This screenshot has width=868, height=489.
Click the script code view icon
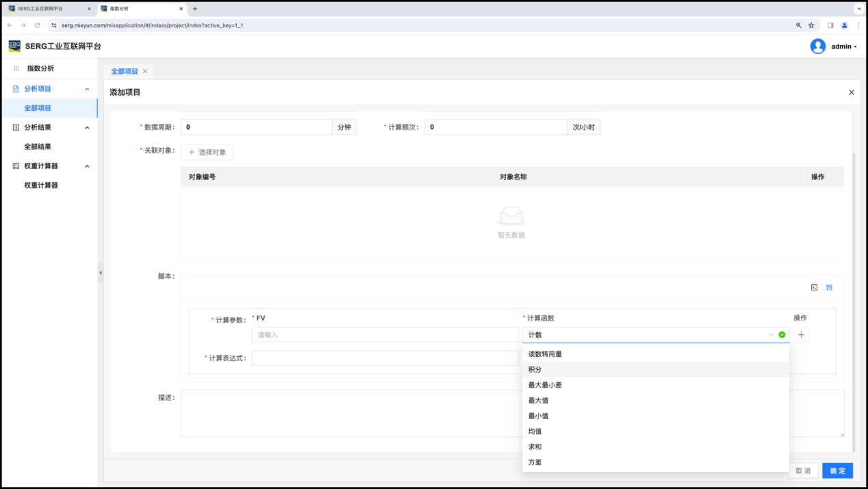(x=814, y=288)
